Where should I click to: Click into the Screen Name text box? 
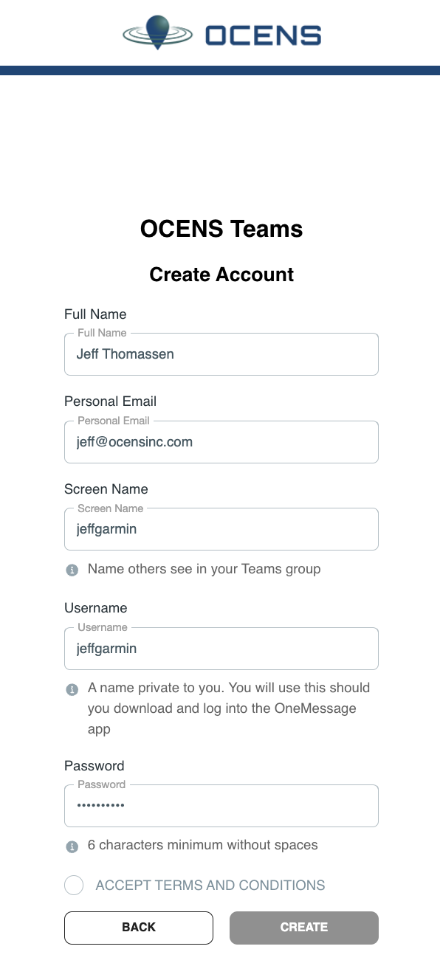(221, 529)
